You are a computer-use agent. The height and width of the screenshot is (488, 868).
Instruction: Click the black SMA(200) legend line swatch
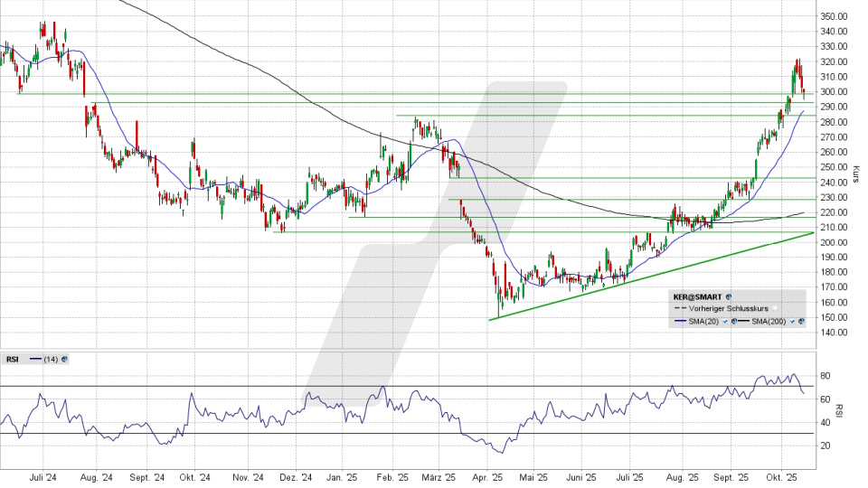click(745, 321)
